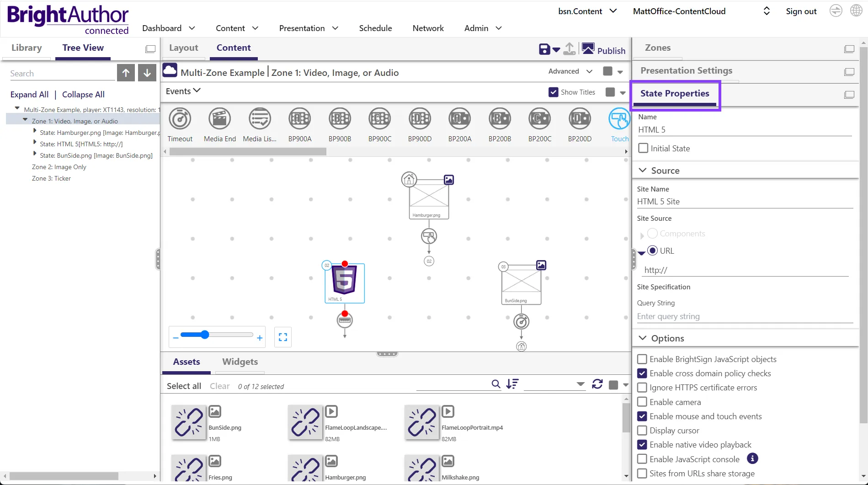Select the BP200D button event
The height and width of the screenshot is (485, 868).
(580, 119)
